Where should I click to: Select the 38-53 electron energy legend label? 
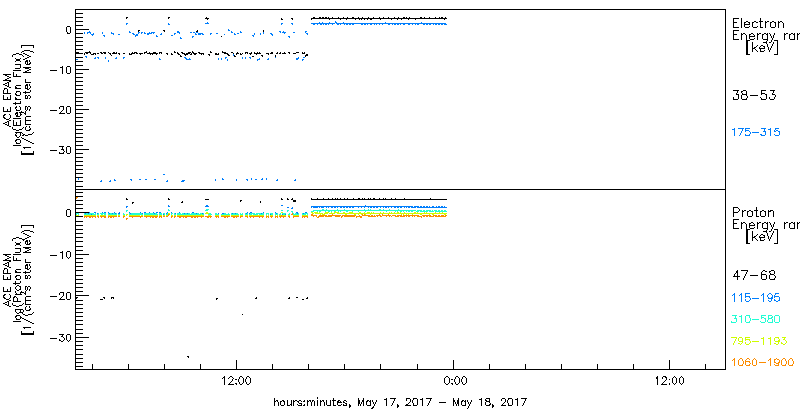pos(754,95)
